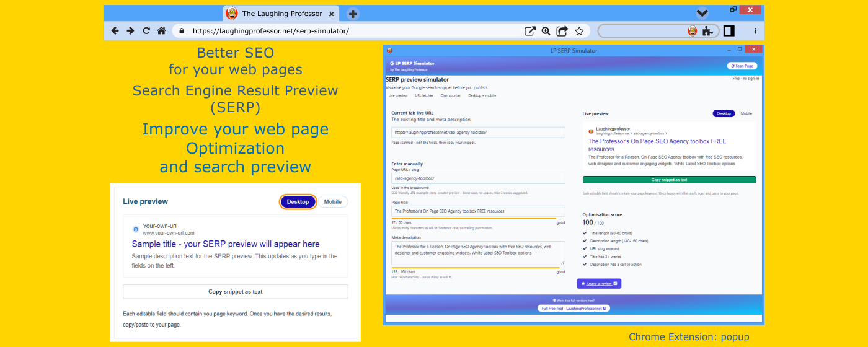Click the Your-own-url globe favicon
The image size is (868, 347).
point(136,229)
